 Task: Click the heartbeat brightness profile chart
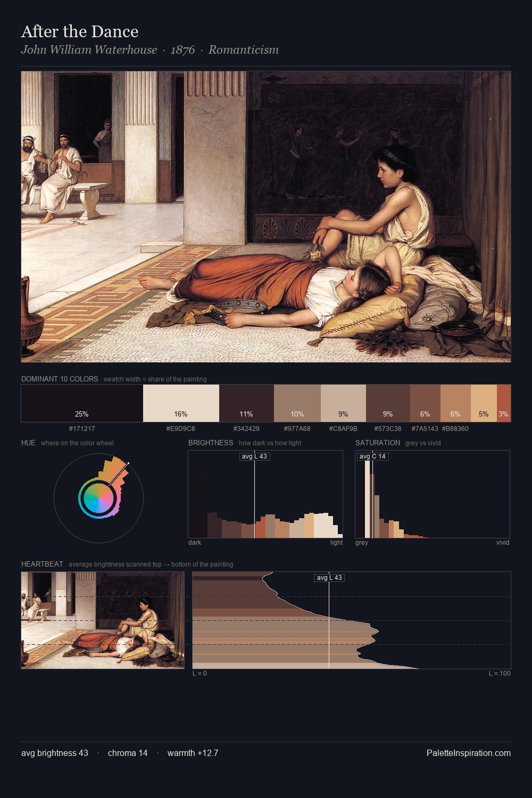point(352,620)
